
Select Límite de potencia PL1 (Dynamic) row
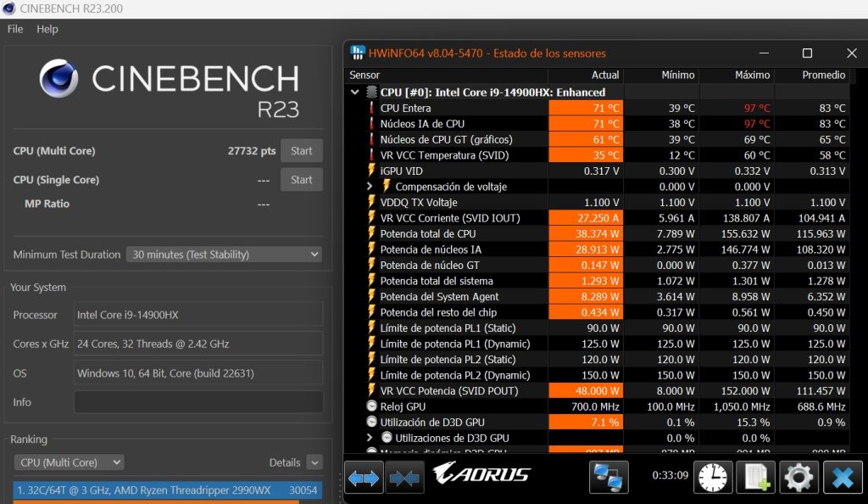tap(598, 344)
